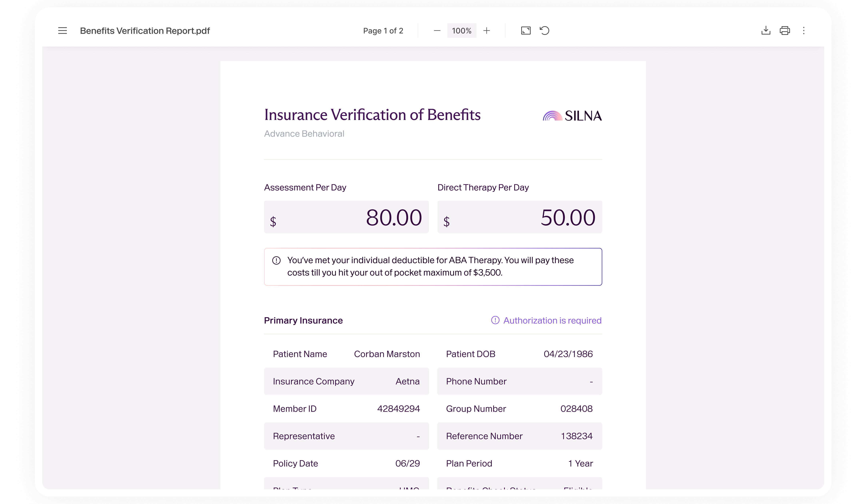Click the Primary Insurance section heading
Viewport: 866px width, 504px height.
tap(303, 320)
